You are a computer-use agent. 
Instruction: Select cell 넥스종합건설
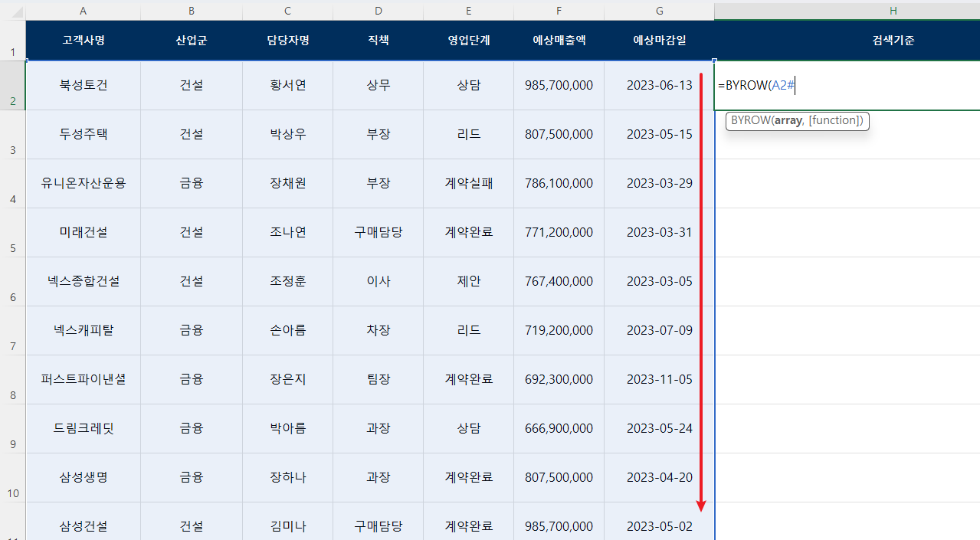(x=83, y=281)
